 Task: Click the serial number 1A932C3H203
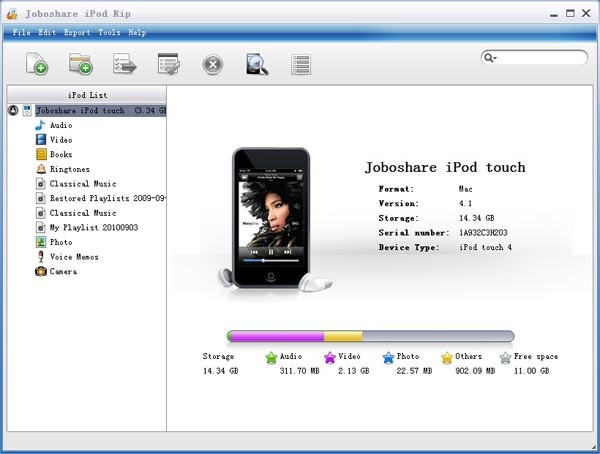coord(483,233)
